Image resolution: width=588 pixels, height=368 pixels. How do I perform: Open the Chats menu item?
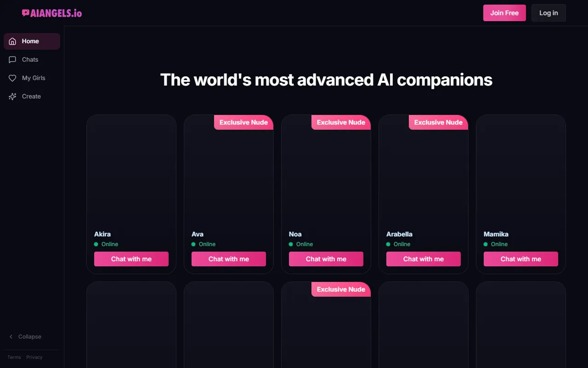(x=30, y=60)
